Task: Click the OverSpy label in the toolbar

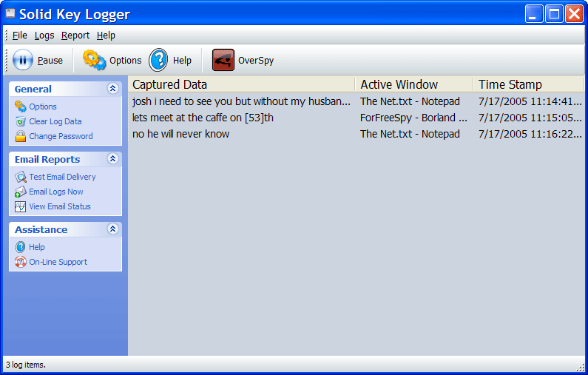Action: coord(256,61)
